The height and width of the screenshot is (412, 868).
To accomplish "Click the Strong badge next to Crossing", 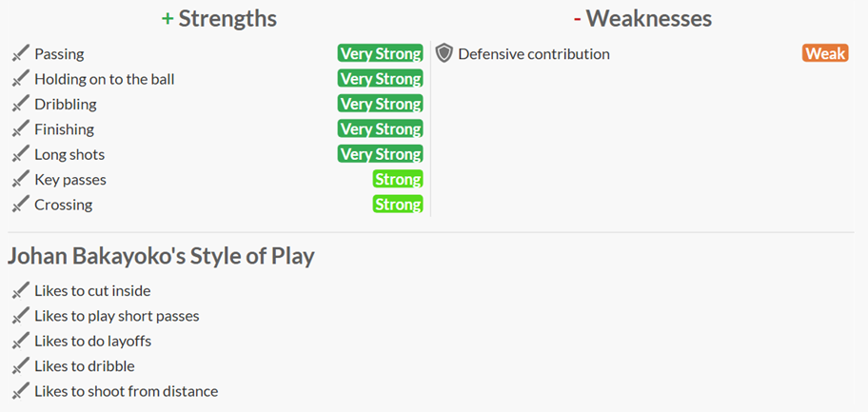I will (x=397, y=205).
